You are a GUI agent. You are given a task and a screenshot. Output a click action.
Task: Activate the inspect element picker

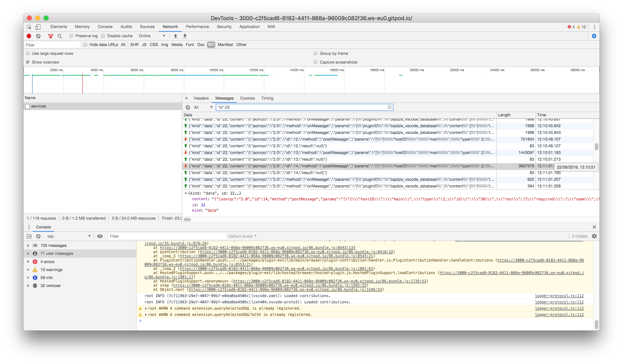[x=29, y=27]
